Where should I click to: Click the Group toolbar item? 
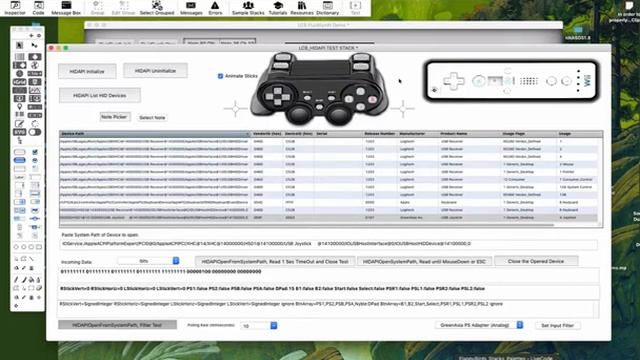(x=97, y=8)
